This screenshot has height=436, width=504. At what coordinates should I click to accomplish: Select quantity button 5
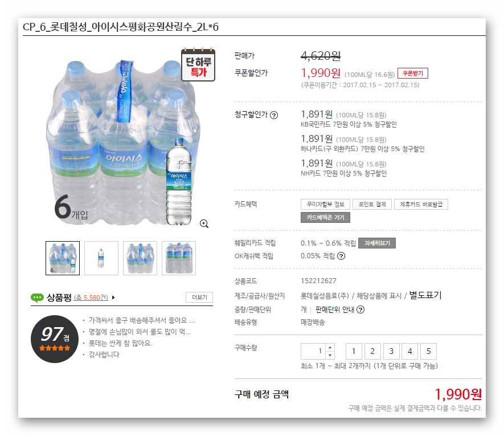(x=428, y=352)
